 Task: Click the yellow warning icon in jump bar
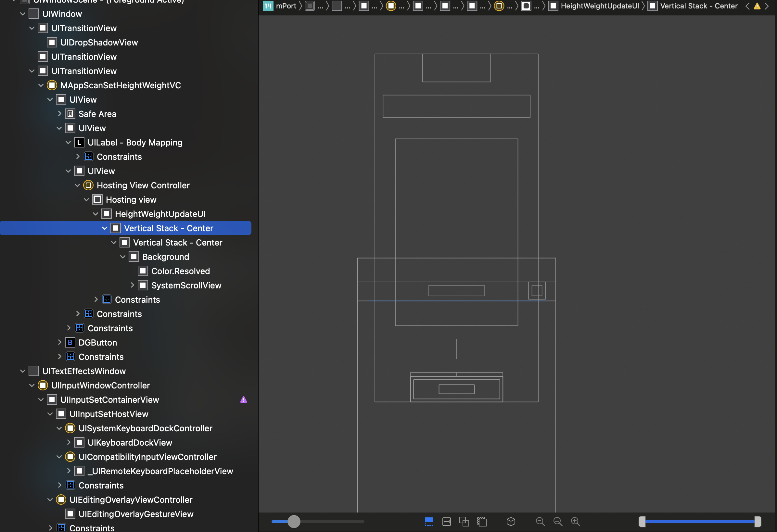[757, 6]
